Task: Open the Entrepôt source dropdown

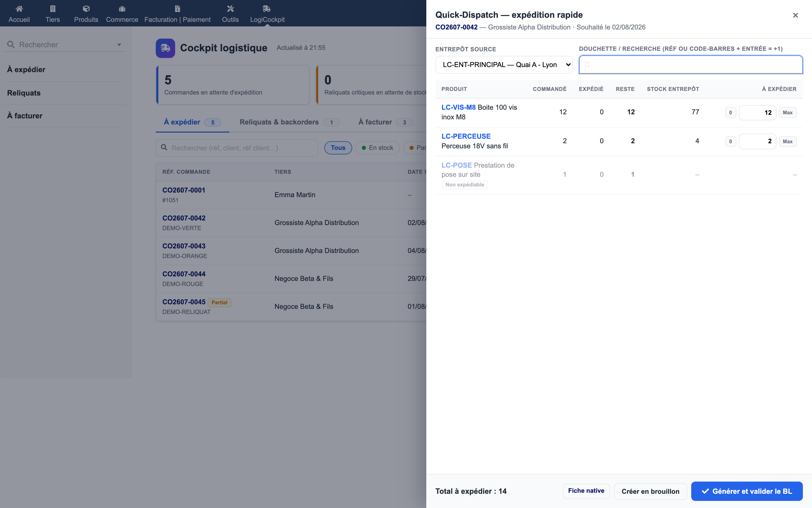Action: tap(504, 65)
